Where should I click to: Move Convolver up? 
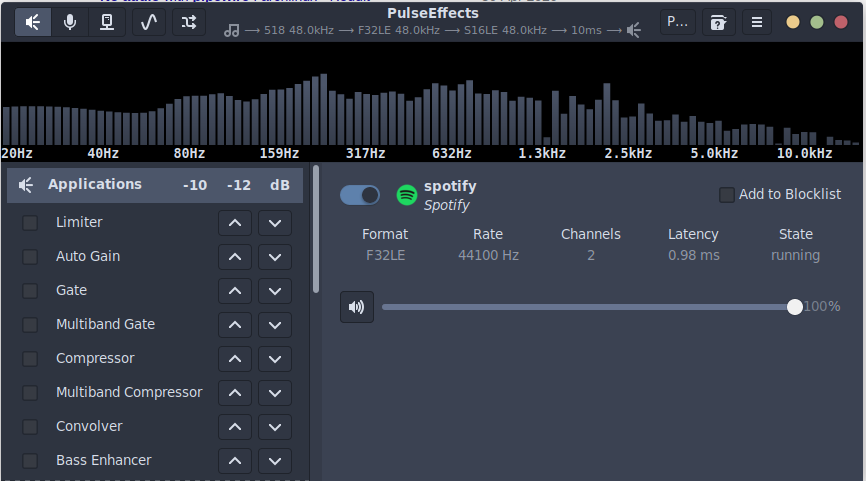click(x=235, y=427)
